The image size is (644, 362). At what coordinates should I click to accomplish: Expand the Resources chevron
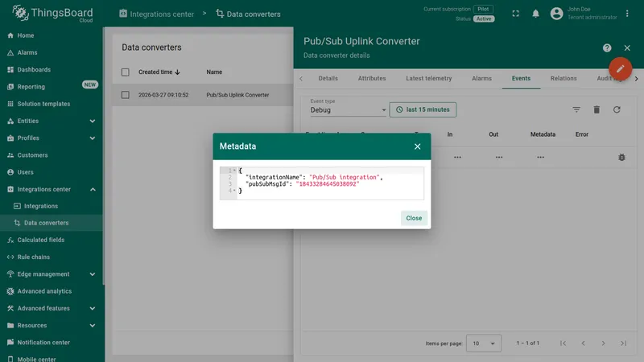93,326
